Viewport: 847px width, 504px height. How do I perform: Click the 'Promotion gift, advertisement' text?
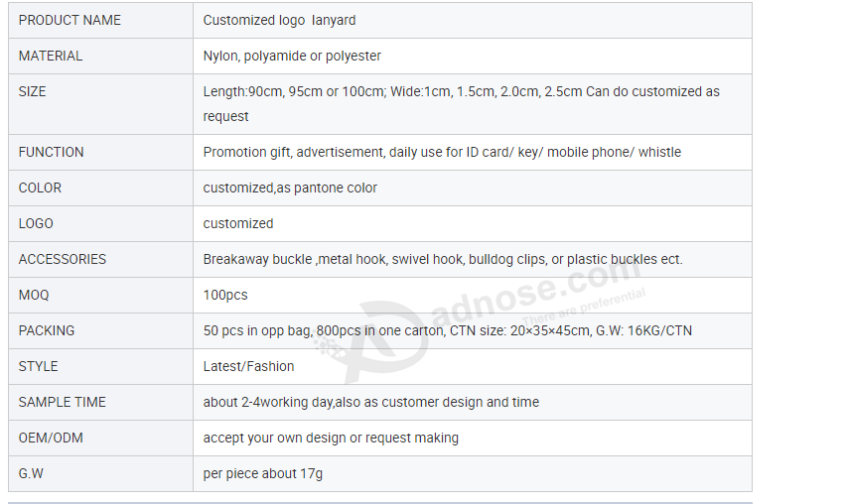tap(442, 152)
